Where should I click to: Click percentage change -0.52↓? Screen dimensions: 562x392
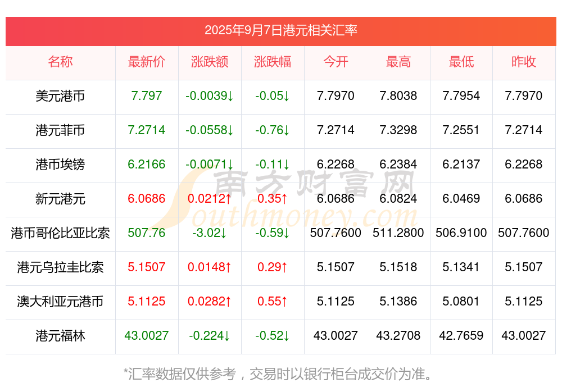(273, 335)
